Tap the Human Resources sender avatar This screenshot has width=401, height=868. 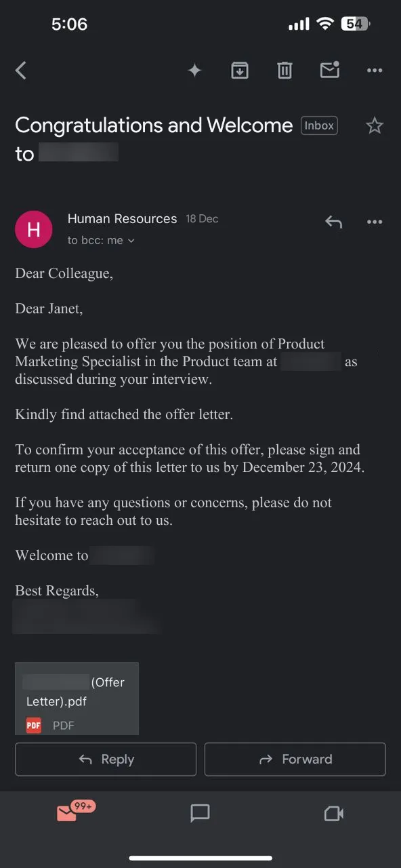[x=34, y=229]
